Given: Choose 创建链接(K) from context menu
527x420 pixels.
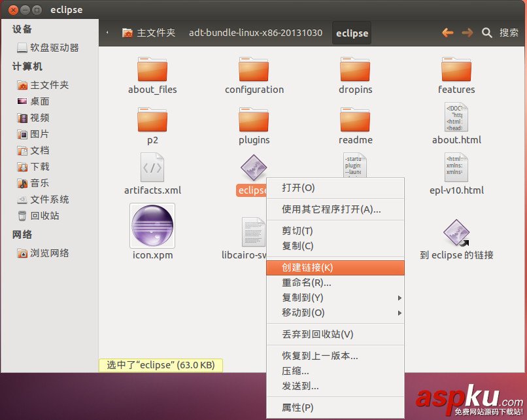Looking at the screenshot, I should tap(335, 268).
